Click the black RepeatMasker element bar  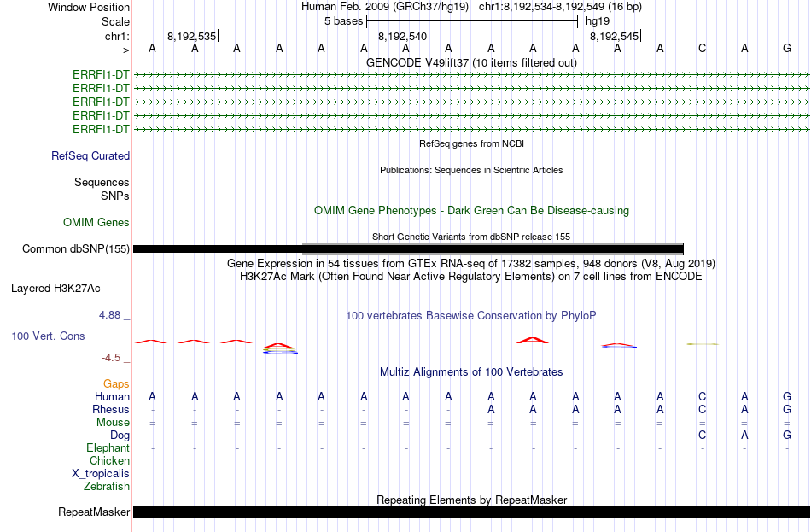[471, 512]
